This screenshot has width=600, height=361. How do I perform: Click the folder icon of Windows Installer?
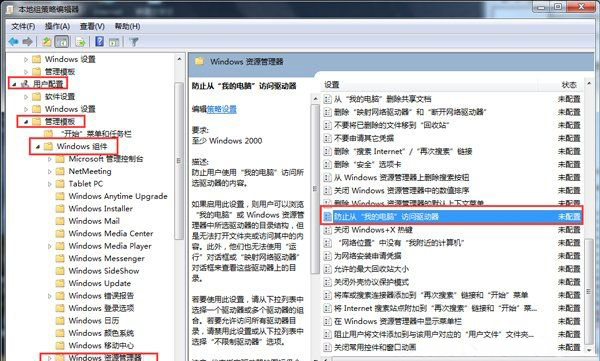coord(60,209)
